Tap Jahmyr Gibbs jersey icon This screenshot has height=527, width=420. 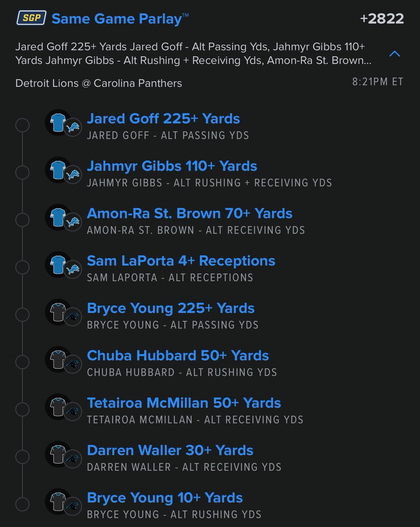[58, 170]
